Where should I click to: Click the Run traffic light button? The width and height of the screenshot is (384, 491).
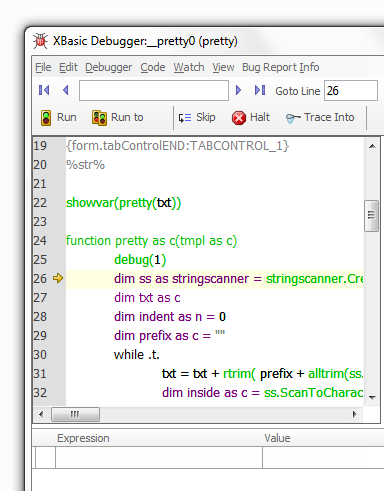[x=59, y=118]
